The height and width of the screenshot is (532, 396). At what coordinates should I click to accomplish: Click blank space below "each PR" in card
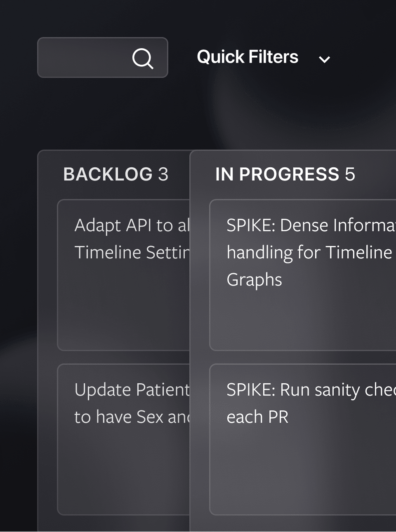(x=301, y=474)
